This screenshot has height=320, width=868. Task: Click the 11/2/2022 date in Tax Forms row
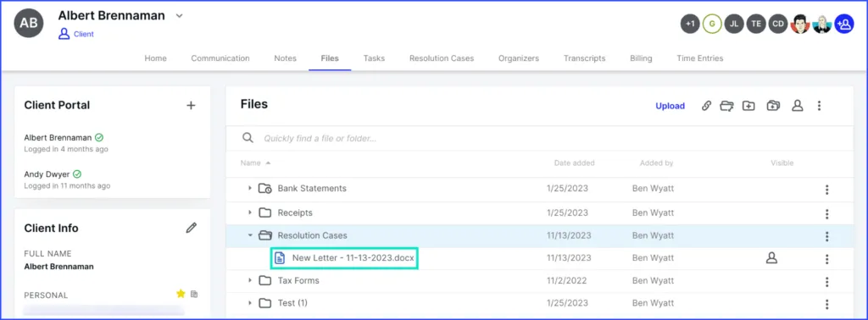[x=567, y=281]
